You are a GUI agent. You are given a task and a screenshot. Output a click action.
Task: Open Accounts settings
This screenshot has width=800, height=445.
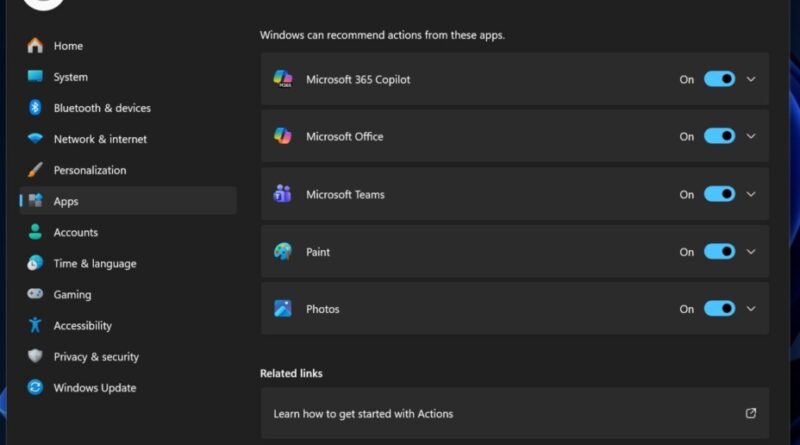128,232
